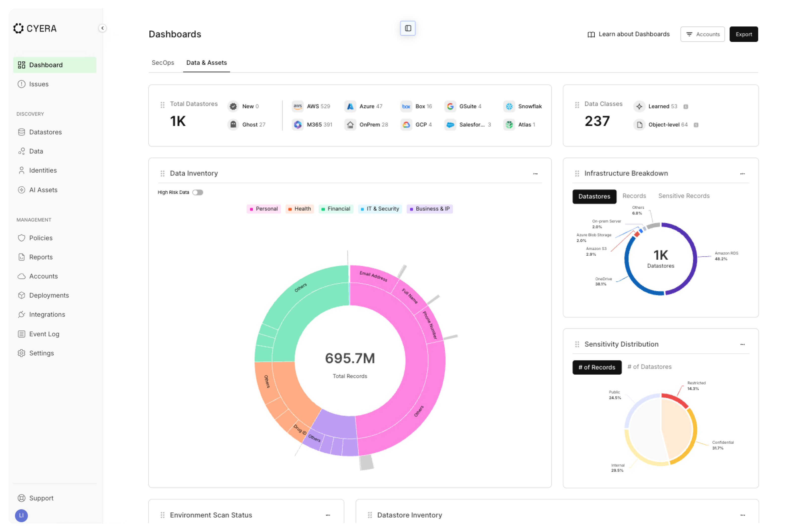The height and width of the screenshot is (532, 795).
Task: Click the sidebar panel layout icon
Action: coord(408,28)
